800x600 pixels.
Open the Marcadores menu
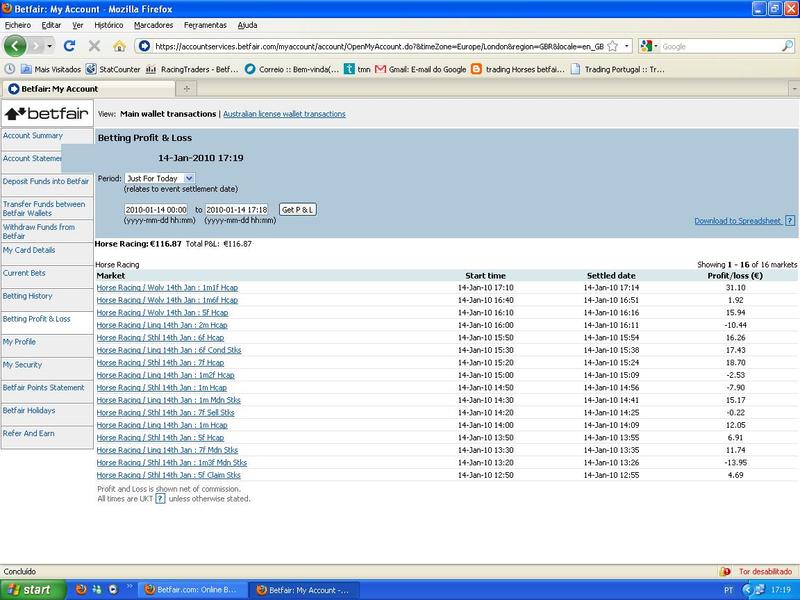pos(153,24)
